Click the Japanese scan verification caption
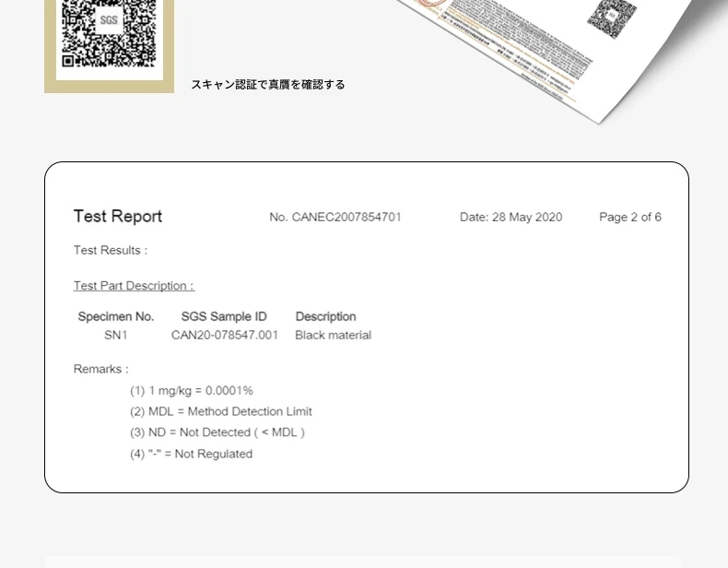The width and height of the screenshot is (728, 568). pos(268,85)
